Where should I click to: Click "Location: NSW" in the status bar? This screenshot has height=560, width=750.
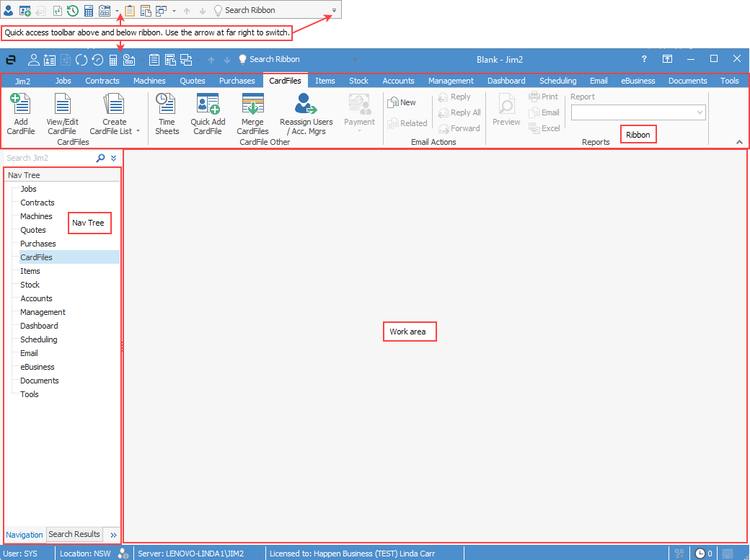click(85, 554)
